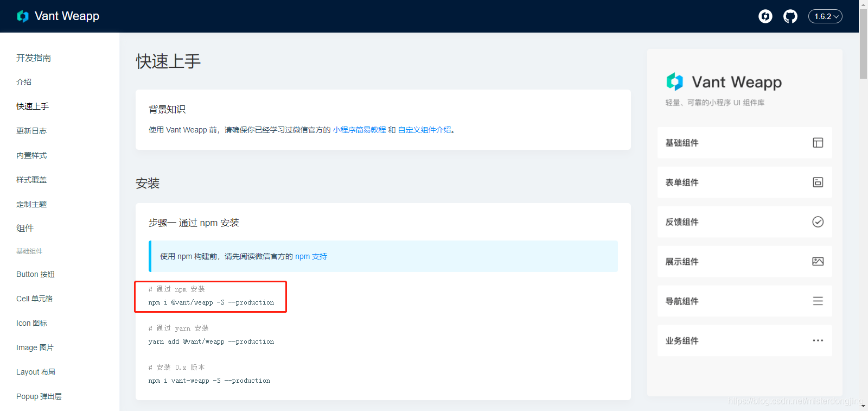The width and height of the screenshot is (868, 411).
Task: Click the # 安装 0.x 版本 comment
Action: coord(176,368)
